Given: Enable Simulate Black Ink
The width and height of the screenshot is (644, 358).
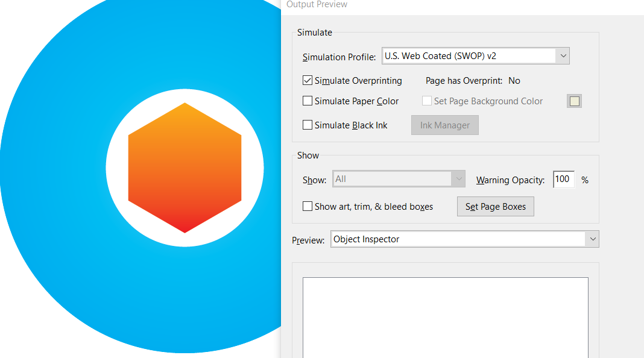Looking at the screenshot, I should pyautogui.click(x=308, y=125).
